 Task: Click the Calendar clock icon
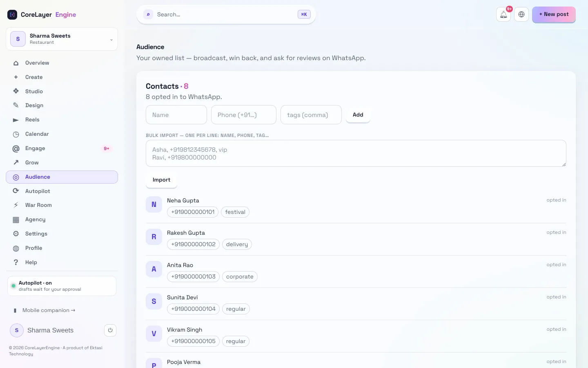[16, 134]
